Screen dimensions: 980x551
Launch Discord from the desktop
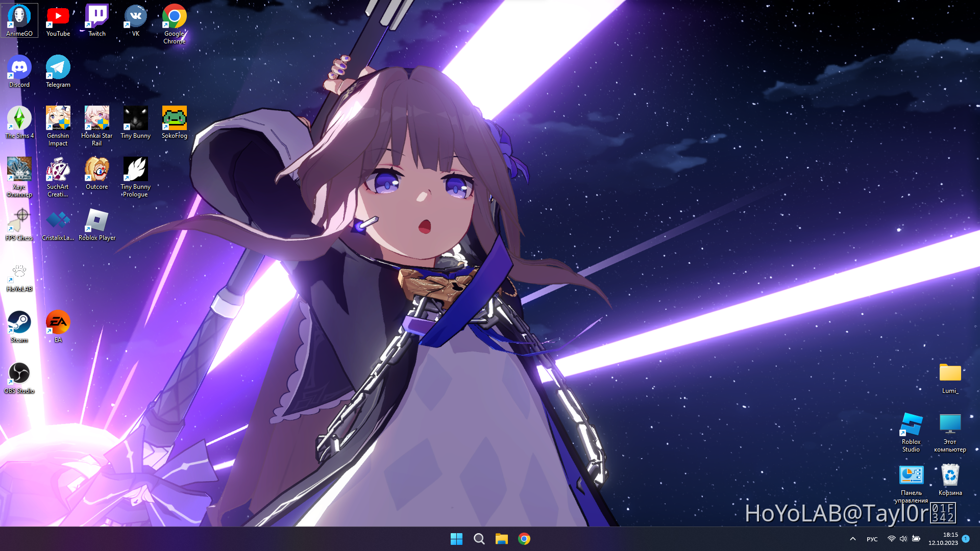coord(19,71)
